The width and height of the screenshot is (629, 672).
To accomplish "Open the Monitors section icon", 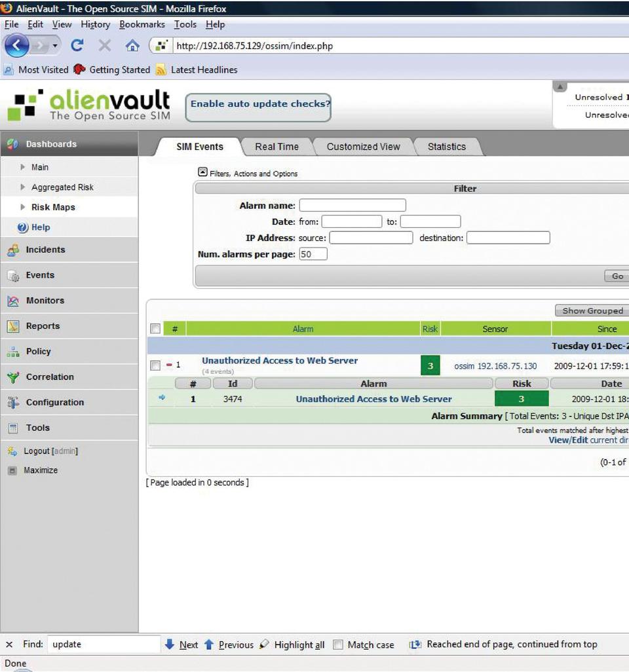I will pyautogui.click(x=13, y=301).
